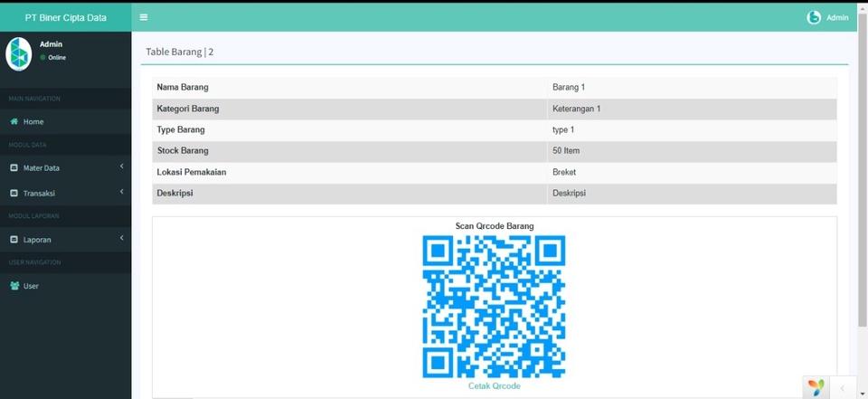The image size is (868, 399).
Task: Click the 'Table Barang | 2' heading
Action: (179, 52)
